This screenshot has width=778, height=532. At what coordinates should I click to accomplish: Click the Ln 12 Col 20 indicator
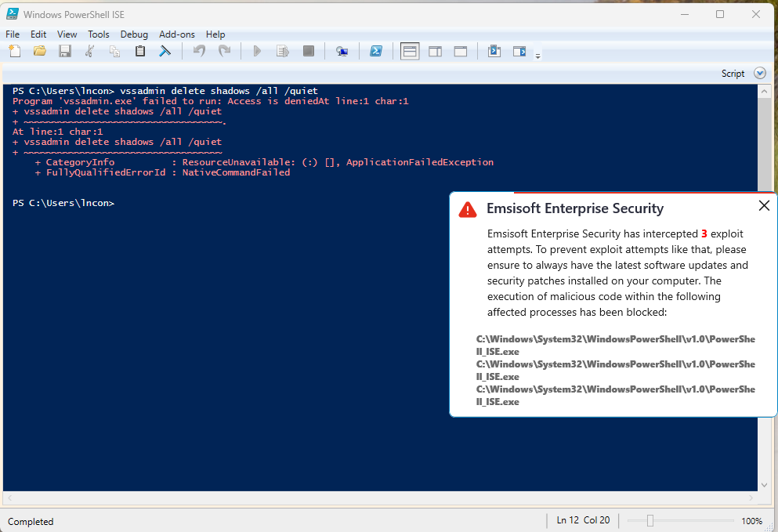coord(583,520)
